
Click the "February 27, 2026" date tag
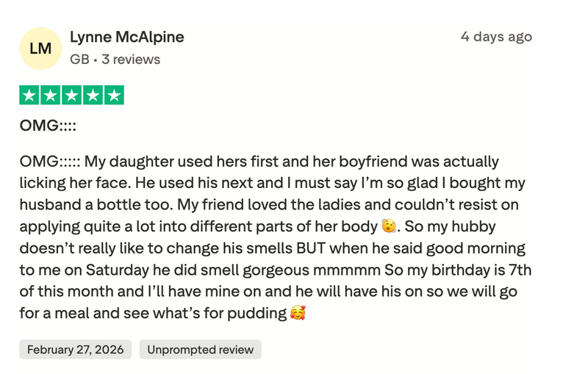click(76, 350)
